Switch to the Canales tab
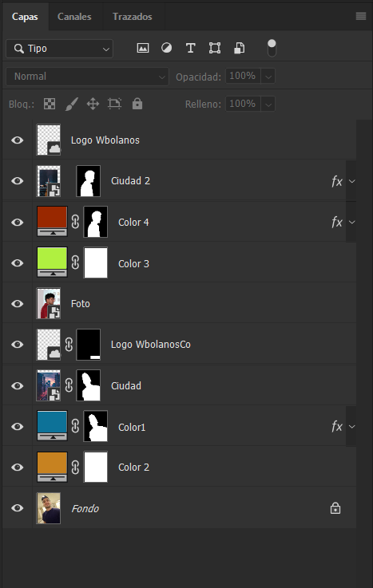The width and height of the screenshot is (373, 588). (x=74, y=17)
